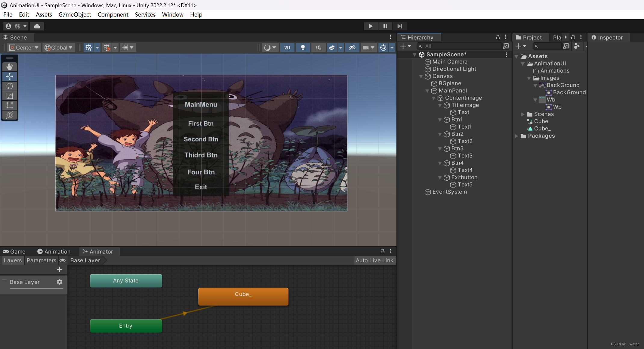
Task: Open the draw mode shading dropdown
Action: pyautogui.click(x=270, y=48)
